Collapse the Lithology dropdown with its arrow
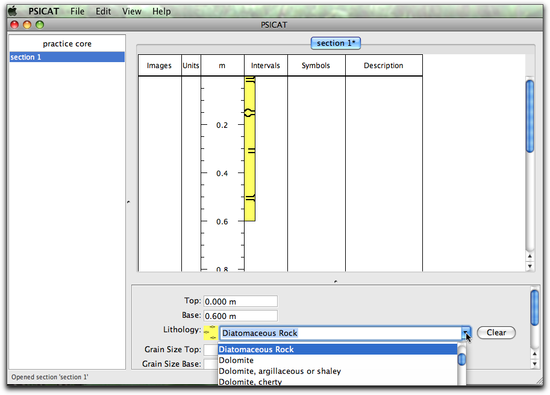The width and height of the screenshot is (550, 395). 466,333
